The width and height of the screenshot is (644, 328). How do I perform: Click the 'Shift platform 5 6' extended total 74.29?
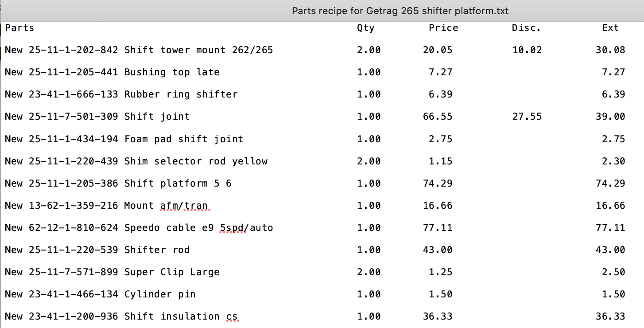point(610,184)
